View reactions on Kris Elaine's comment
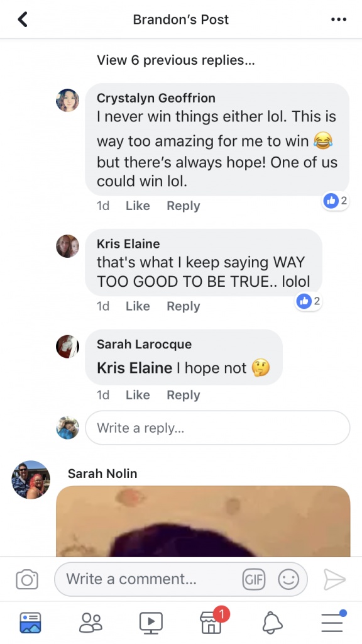The width and height of the screenshot is (362, 644). point(308,301)
